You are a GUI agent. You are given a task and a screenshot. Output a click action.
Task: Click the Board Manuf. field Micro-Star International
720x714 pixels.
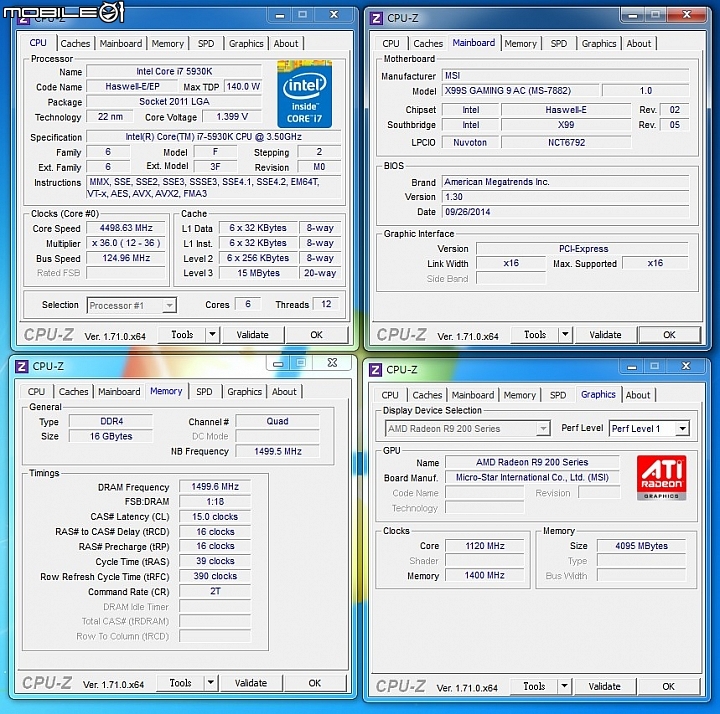pyautogui.click(x=532, y=477)
